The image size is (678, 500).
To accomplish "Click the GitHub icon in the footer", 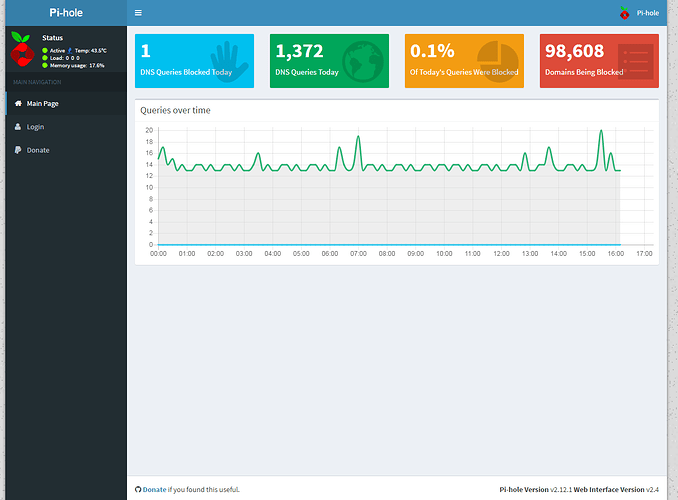I will coord(138,490).
